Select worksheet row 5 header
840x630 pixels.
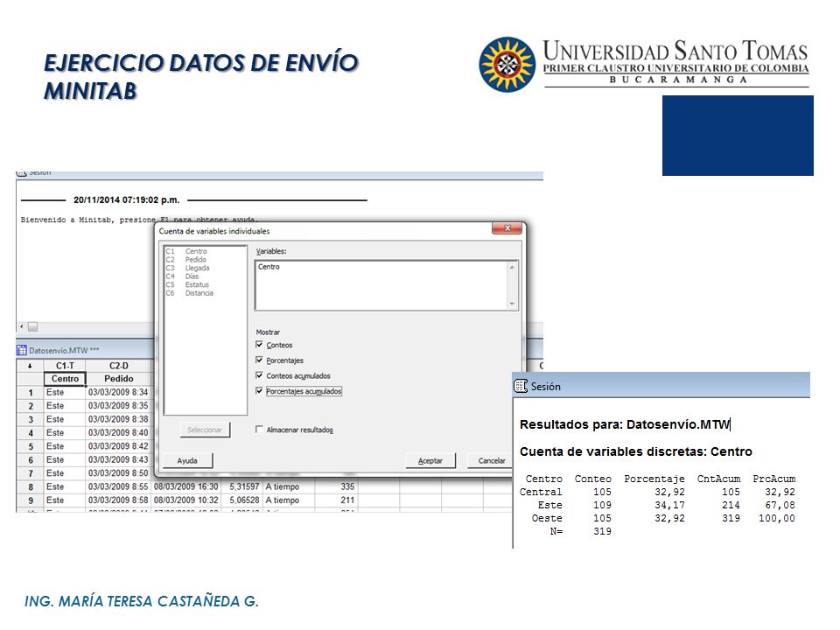point(31,446)
